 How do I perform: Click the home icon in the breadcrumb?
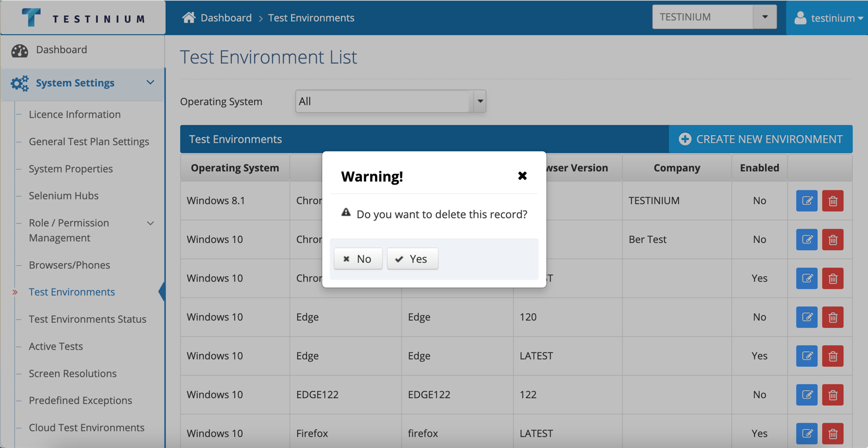(188, 18)
